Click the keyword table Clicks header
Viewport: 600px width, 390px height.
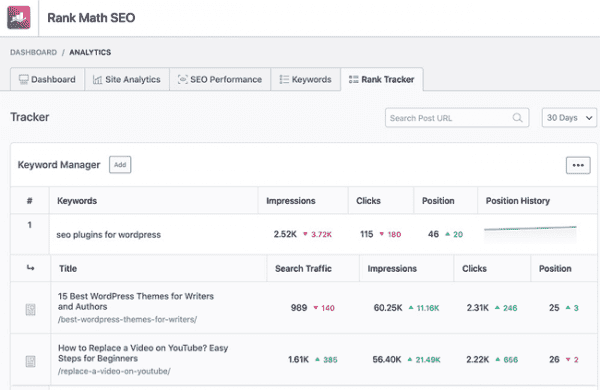click(x=368, y=201)
